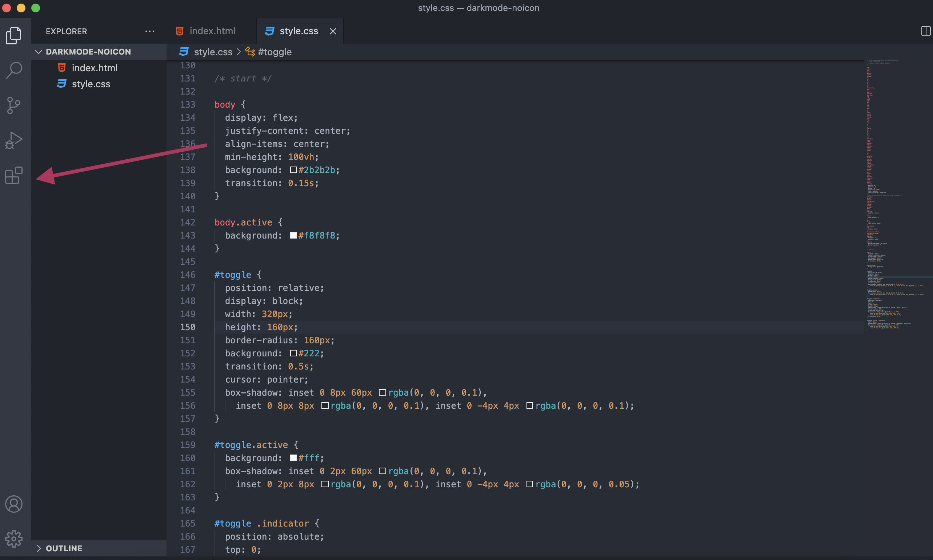Viewport: 933px width, 560px height.
Task: Click 'transition: 0.15s;' on line 139
Action: (x=272, y=183)
